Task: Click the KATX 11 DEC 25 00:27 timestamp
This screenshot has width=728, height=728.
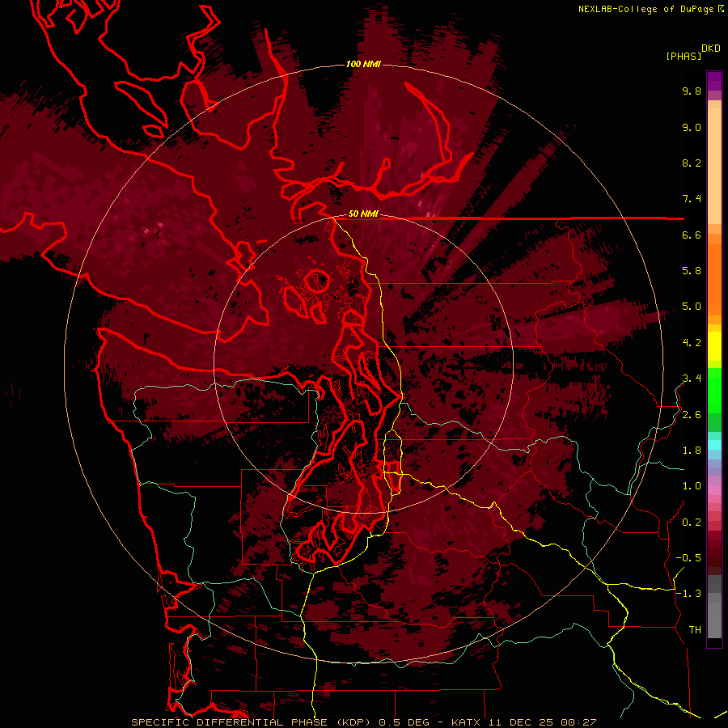Action: tap(523, 722)
